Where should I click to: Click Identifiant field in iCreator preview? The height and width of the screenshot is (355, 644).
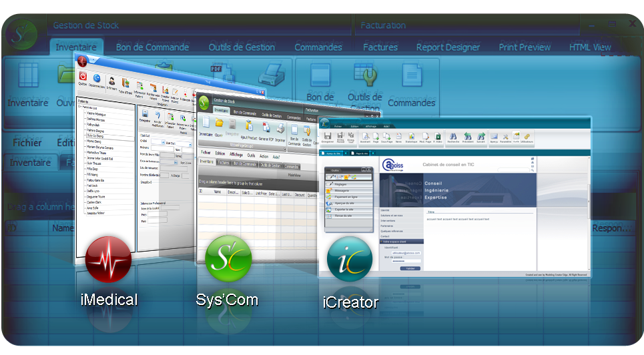coord(406,253)
